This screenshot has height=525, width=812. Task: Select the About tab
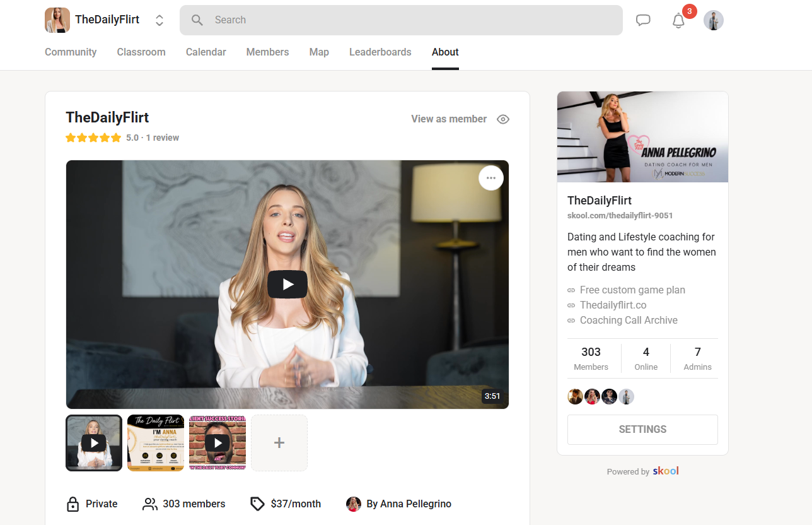tap(445, 52)
